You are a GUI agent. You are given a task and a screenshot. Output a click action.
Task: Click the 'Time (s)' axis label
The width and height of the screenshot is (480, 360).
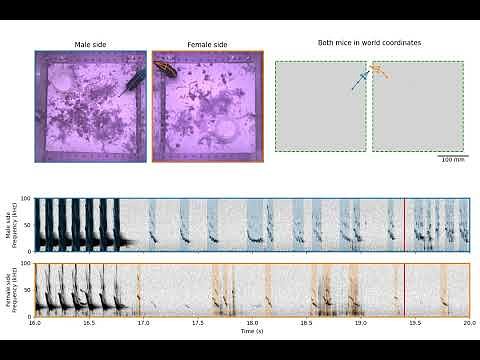click(x=252, y=331)
